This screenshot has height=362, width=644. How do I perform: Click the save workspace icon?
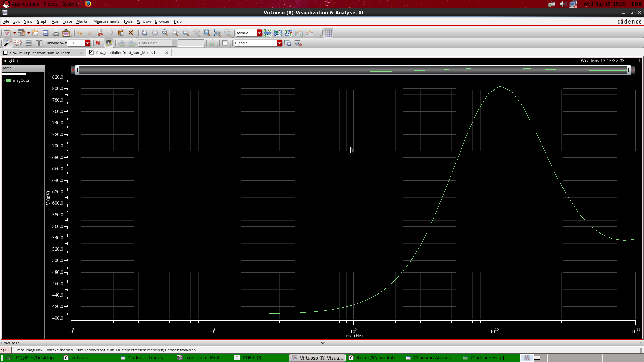288,43
